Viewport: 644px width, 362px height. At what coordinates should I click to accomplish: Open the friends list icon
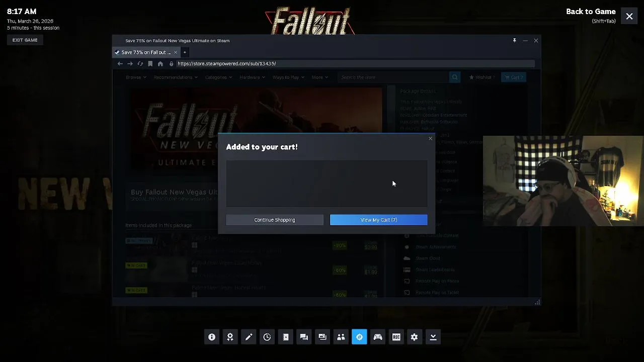click(x=341, y=337)
